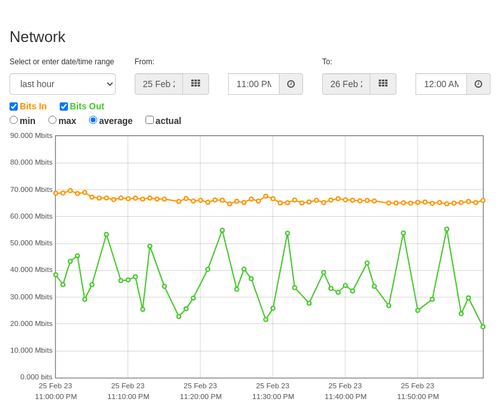This screenshot has height=403, width=500.
Task: Click the first green Bits Out data point
Action: point(56,275)
